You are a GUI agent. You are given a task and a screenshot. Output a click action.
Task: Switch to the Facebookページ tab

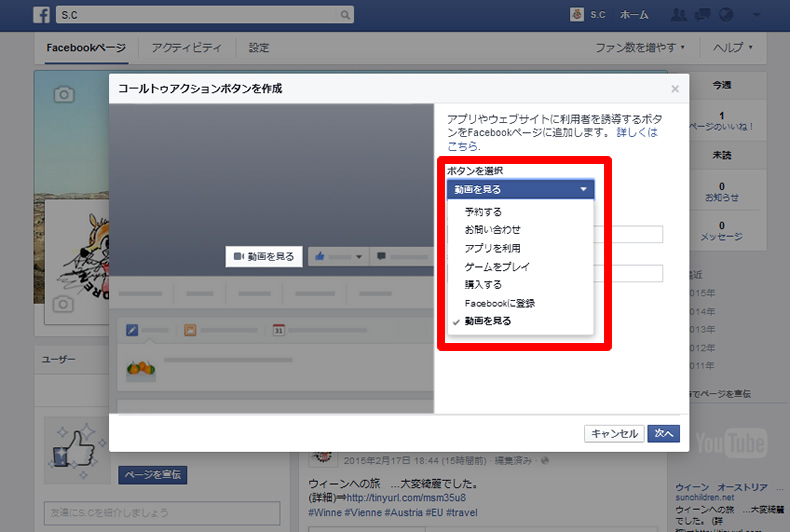click(86, 48)
